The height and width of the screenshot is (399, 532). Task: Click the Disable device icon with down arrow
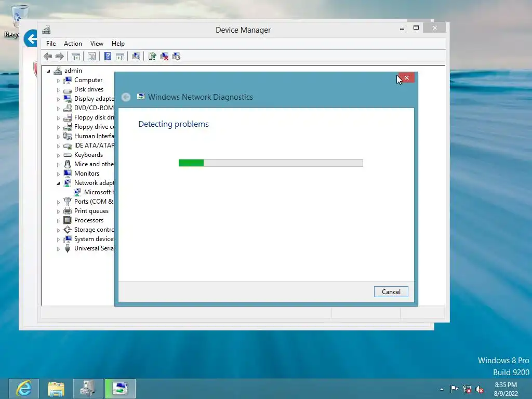tap(176, 56)
